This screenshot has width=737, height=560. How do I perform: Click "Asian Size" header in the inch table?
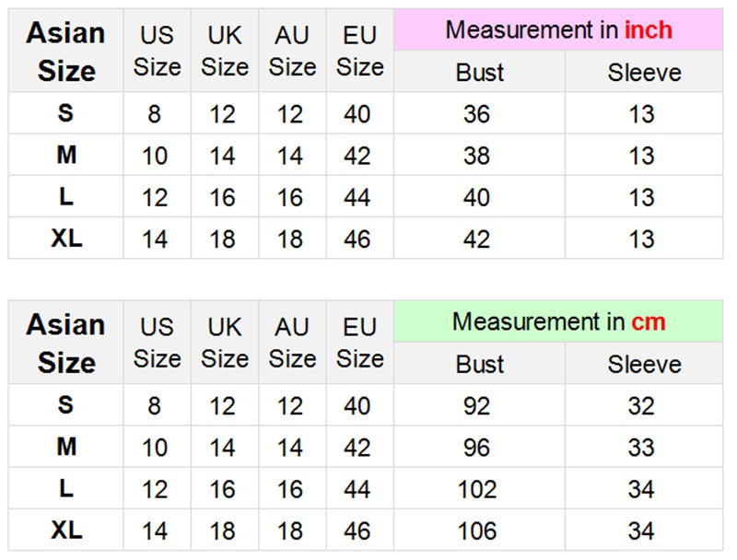coord(66,52)
